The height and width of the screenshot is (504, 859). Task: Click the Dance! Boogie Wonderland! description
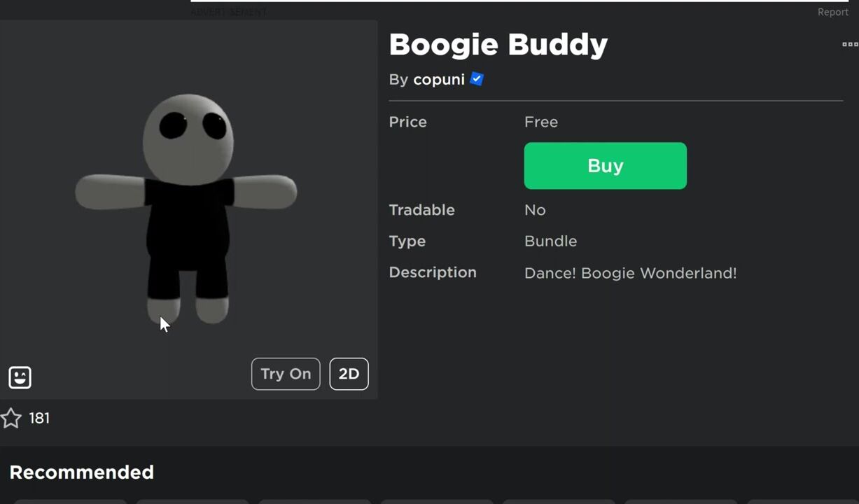click(x=630, y=273)
